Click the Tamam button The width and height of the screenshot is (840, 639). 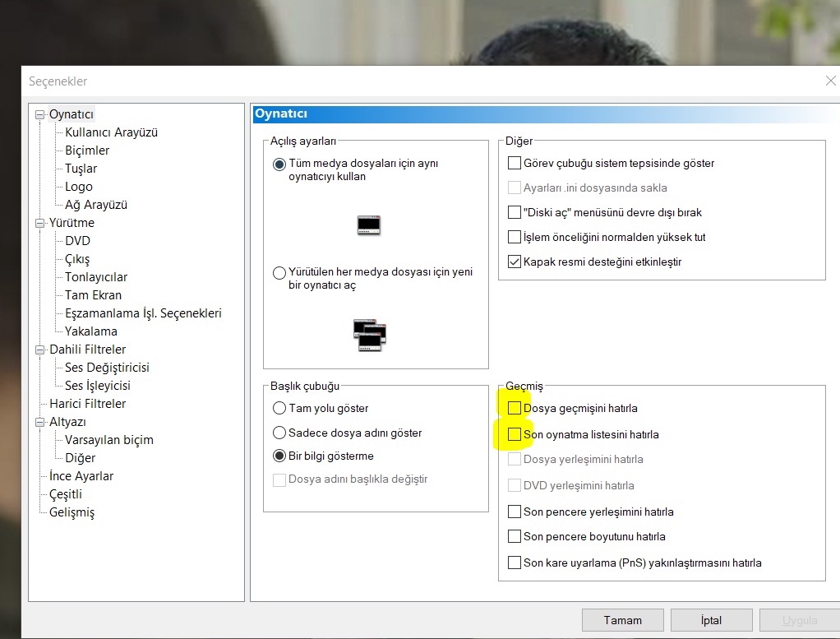(622, 620)
